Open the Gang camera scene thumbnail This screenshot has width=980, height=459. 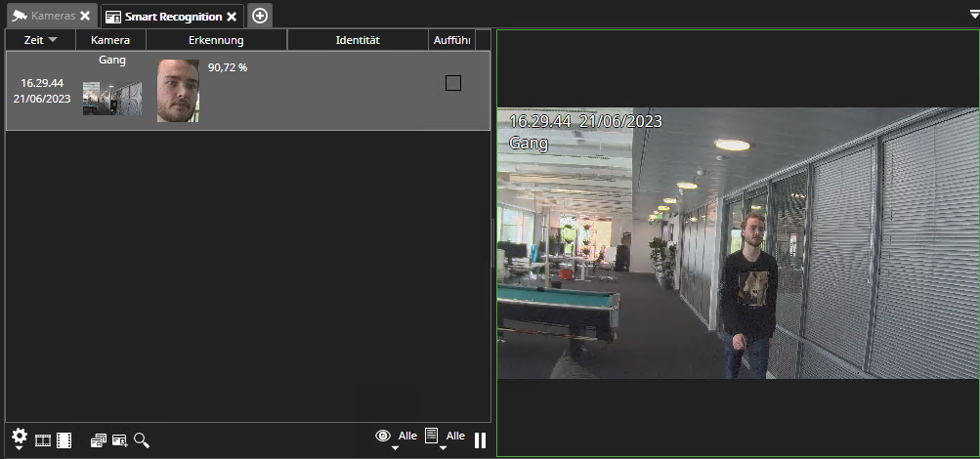pos(112,99)
